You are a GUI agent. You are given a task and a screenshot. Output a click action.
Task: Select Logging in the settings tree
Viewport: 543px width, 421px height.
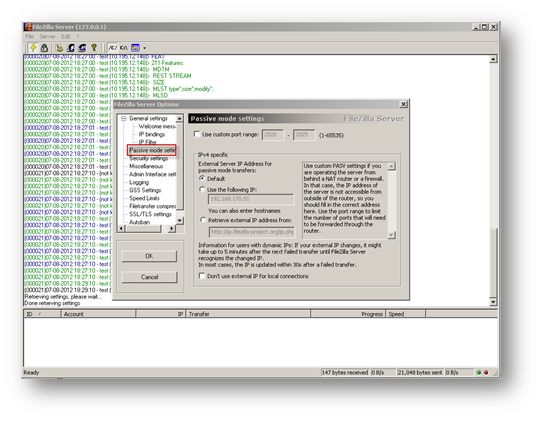pyautogui.click(x=139, y=182)
